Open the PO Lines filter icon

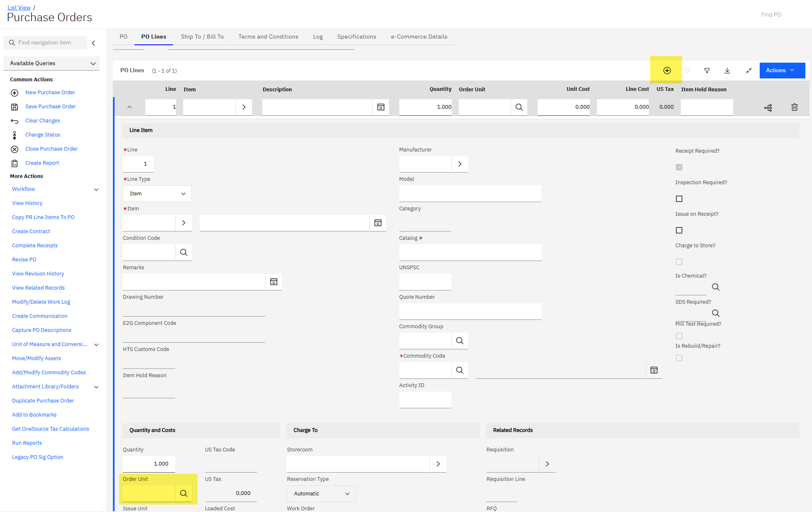(707, 71)
